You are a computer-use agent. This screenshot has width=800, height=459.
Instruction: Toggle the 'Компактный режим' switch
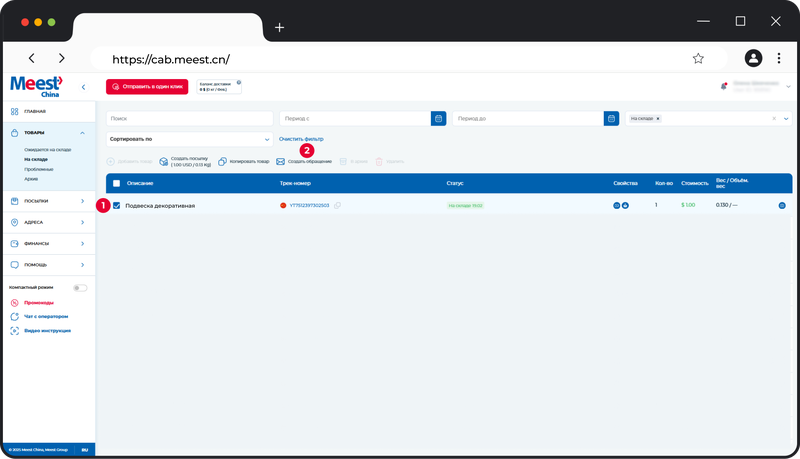pyautogui.click(x=80, y=288)
